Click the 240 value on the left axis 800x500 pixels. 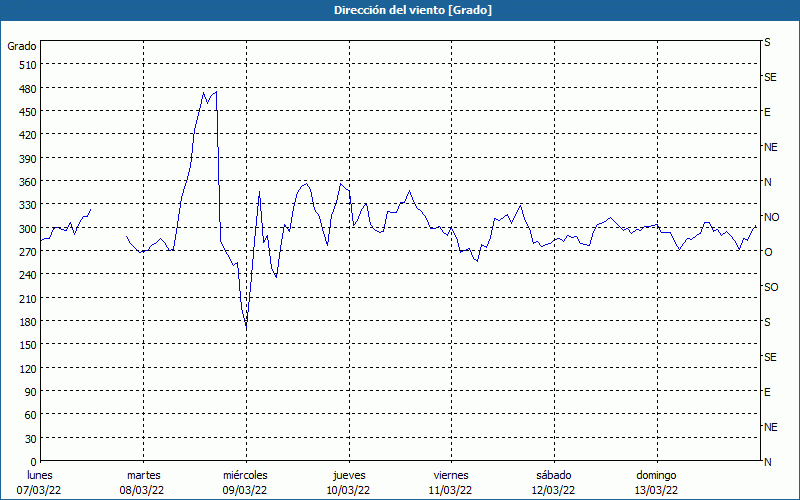pos(28,275)
